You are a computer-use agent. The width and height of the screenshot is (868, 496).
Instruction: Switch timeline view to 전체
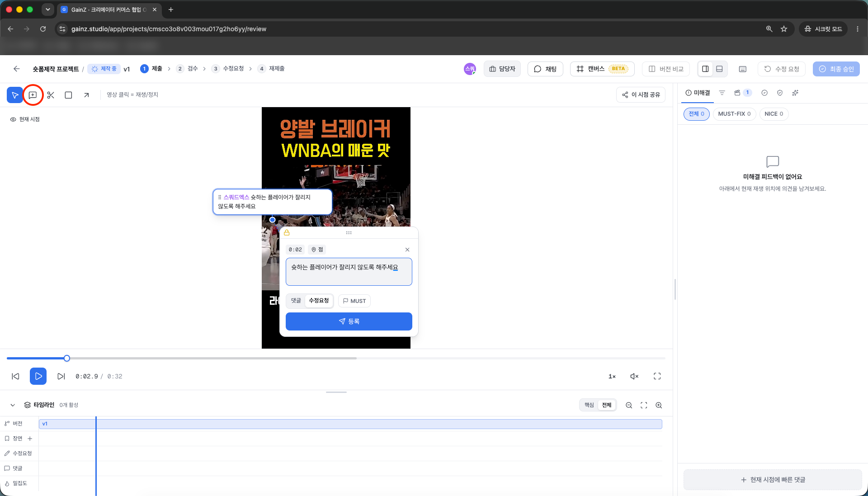pos(607,405)
